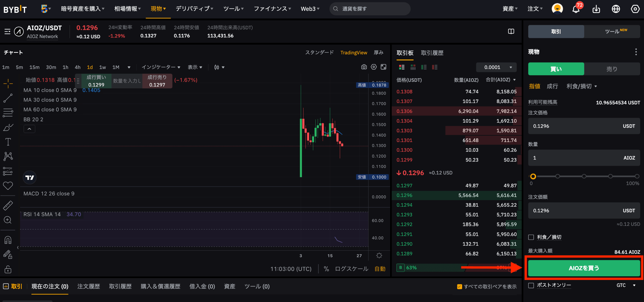
Task: Open the chart fullscreen icon
Action: point(383,67)
